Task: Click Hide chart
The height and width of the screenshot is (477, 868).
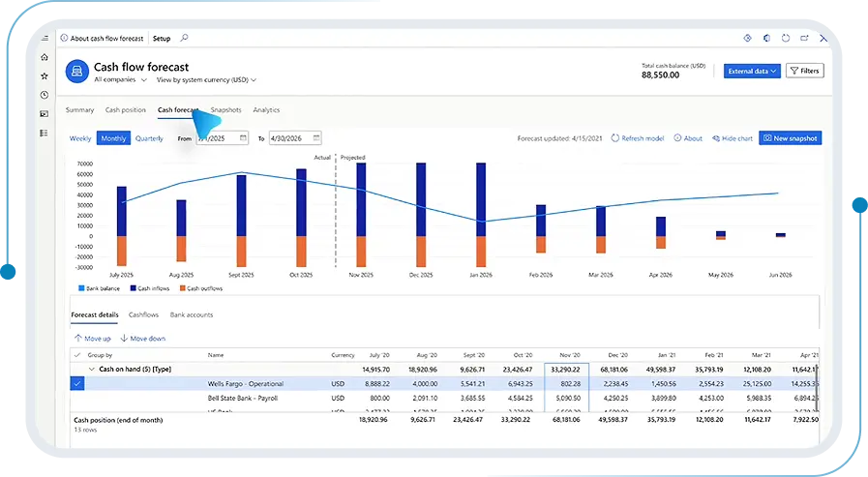Action: tap(733, 138)
